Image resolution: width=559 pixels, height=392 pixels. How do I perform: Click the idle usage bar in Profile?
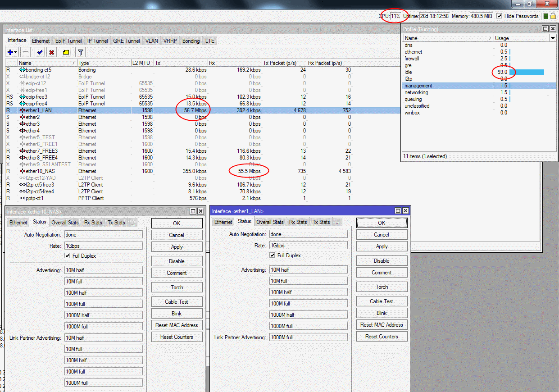(x=527, y=72)
